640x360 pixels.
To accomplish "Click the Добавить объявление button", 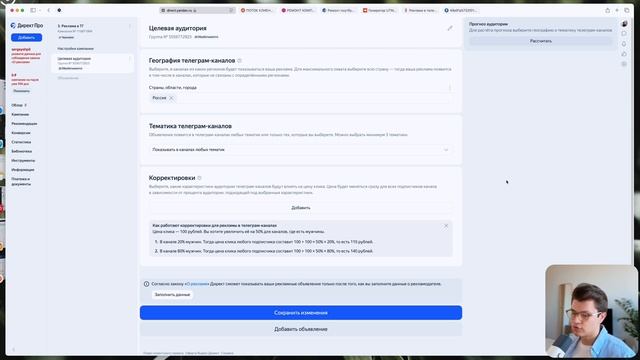I will click(301, 329).
